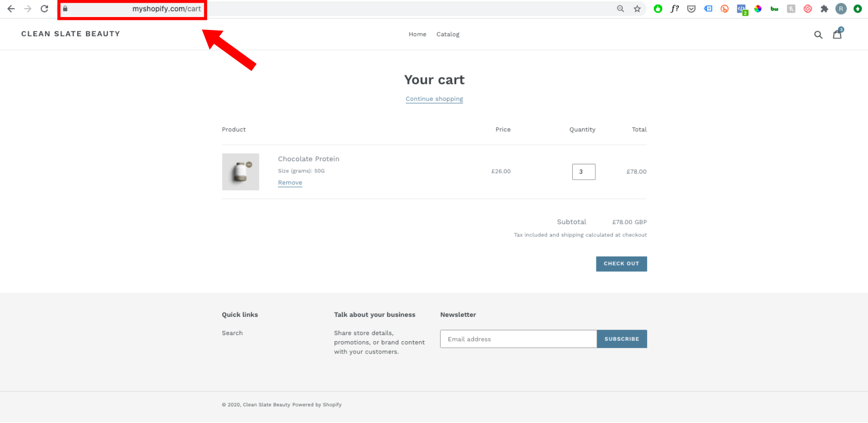The width and height of the screenshot is (868, 423).
Task: Open the blue tag extension icon
Action: point(708,9)
